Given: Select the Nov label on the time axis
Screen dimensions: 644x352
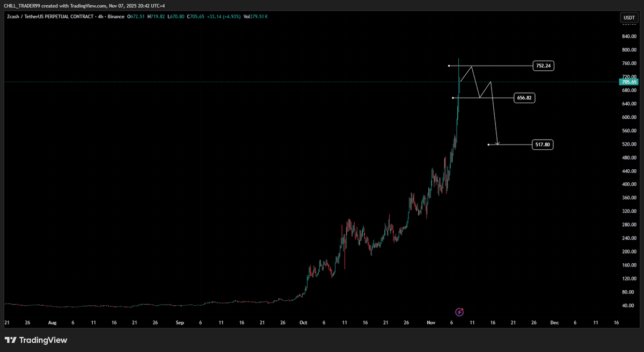Looking at the screenshot, I should pyautogui.click(x=431, y=322).
